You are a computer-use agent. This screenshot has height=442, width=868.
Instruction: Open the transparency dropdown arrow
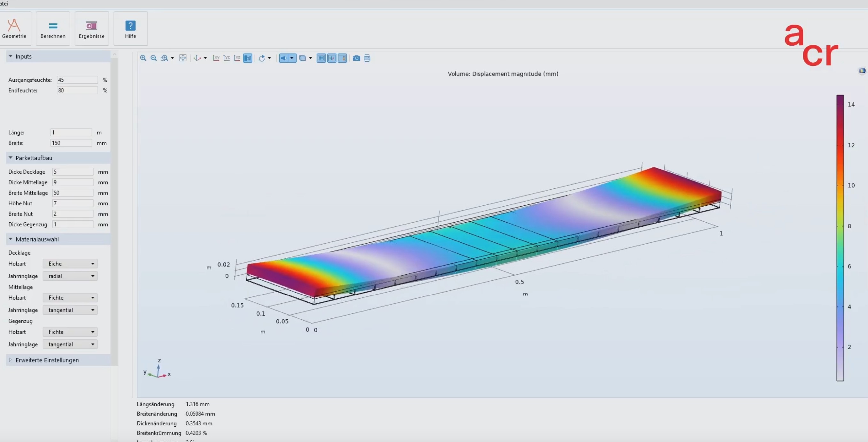(x=310, y=58)
